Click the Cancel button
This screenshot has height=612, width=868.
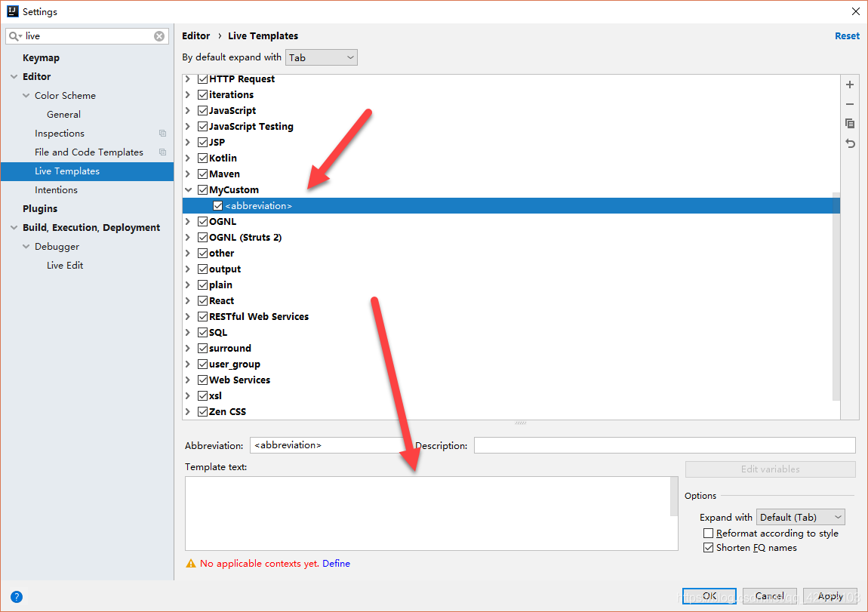pyautogui.click(x=769, y=596)
